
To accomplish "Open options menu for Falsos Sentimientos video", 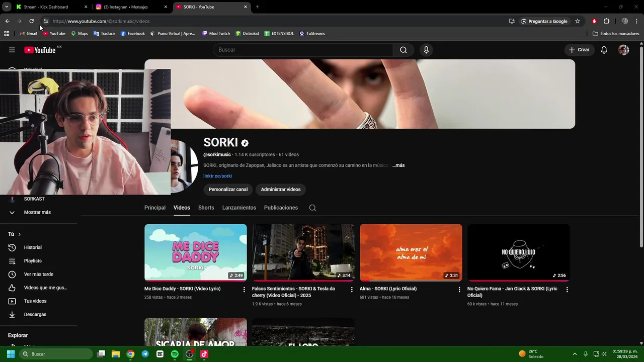I will (352, 290).
